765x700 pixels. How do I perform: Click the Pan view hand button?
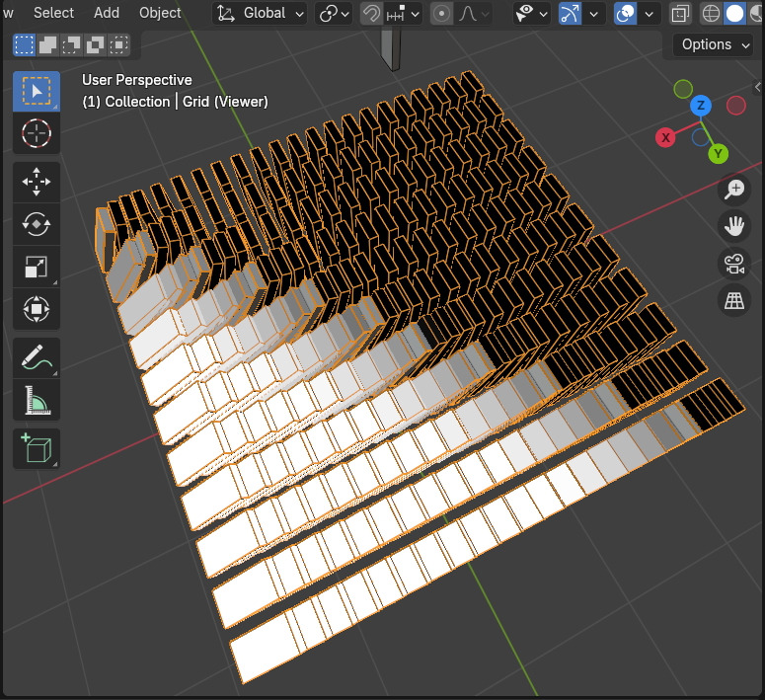[x=734, y=226]
